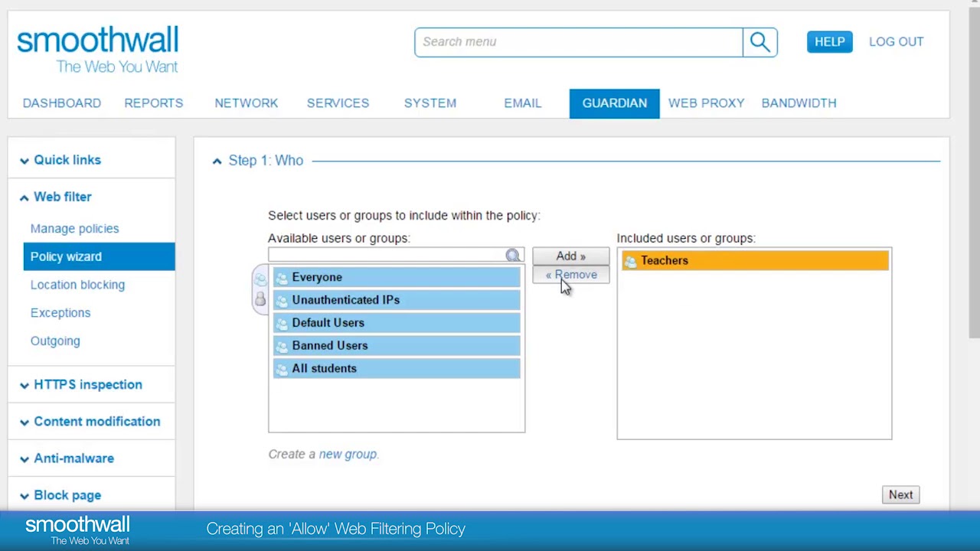Image resolution: width=980 pixels, height=551 pixels.
Task: Click the group icon beside All students
Action: click(281, 368)
